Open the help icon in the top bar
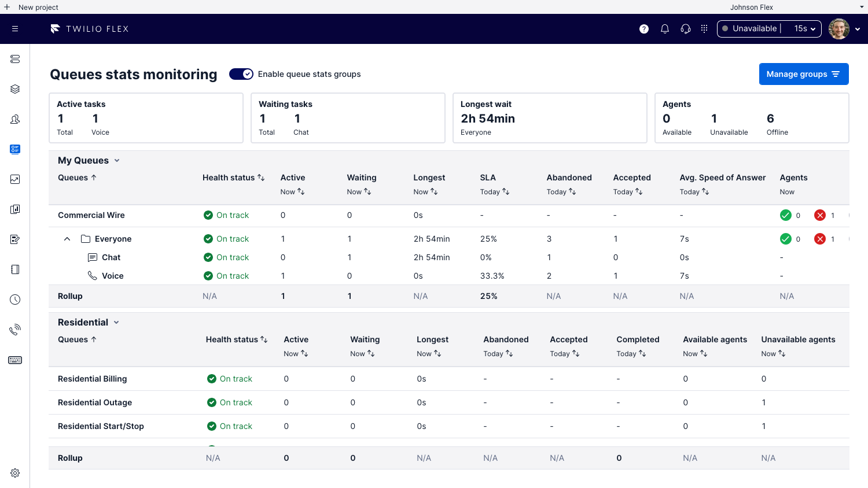 pos(643,28)
